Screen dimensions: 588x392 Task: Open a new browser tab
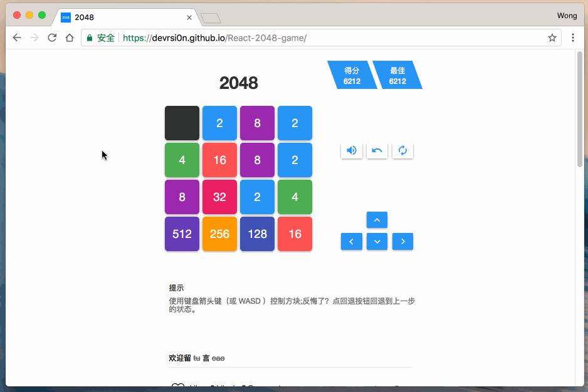[x=211, y=18]
